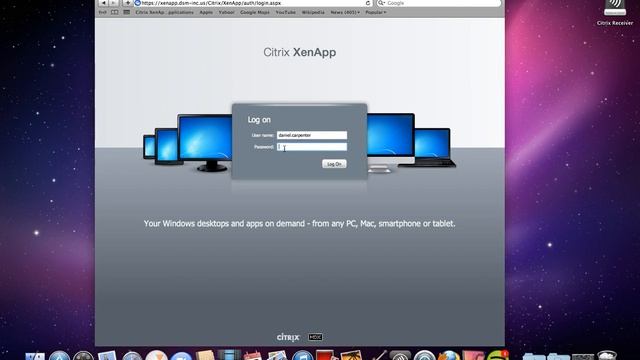Click the add bookmark plus button
Image resolution: width=640 pixels, height=360 pixels.
(x=127, y=3)
